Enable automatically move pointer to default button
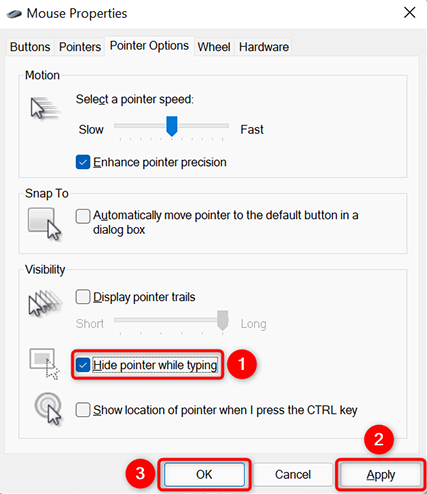The width and height of the screenshot is (427, 494). coord(83,216)
